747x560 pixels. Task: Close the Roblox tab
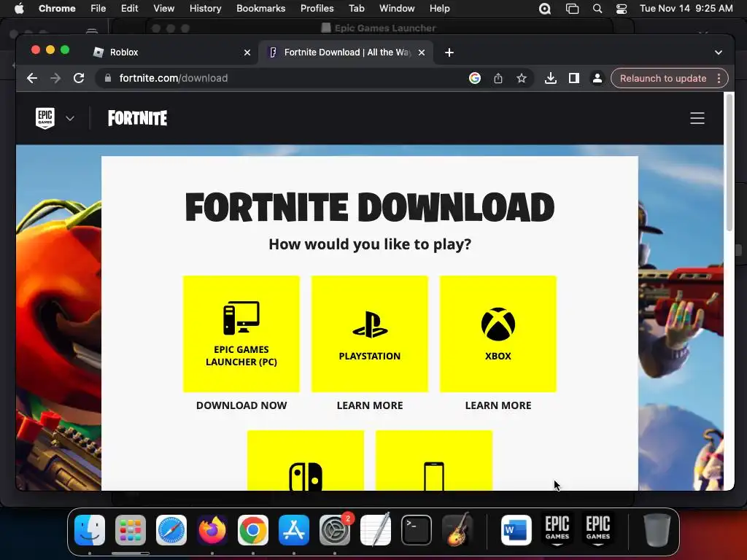coord(247,52)
